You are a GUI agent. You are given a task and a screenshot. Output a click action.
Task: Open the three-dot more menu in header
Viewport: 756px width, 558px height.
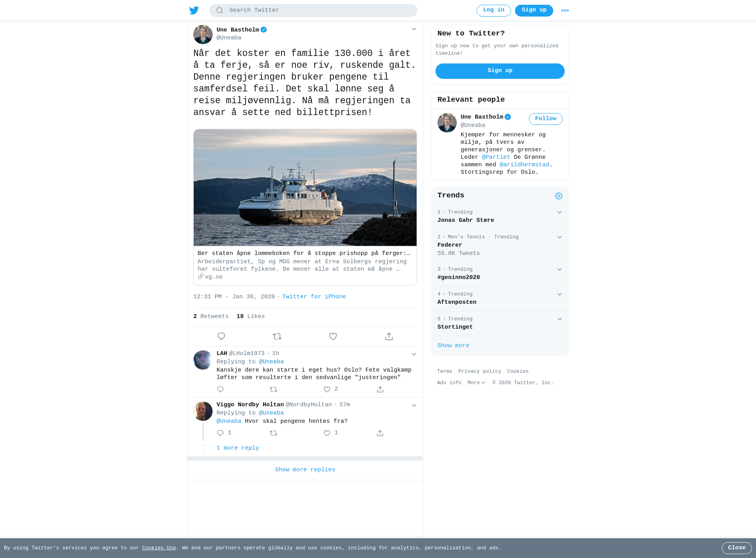pos(565,11)
